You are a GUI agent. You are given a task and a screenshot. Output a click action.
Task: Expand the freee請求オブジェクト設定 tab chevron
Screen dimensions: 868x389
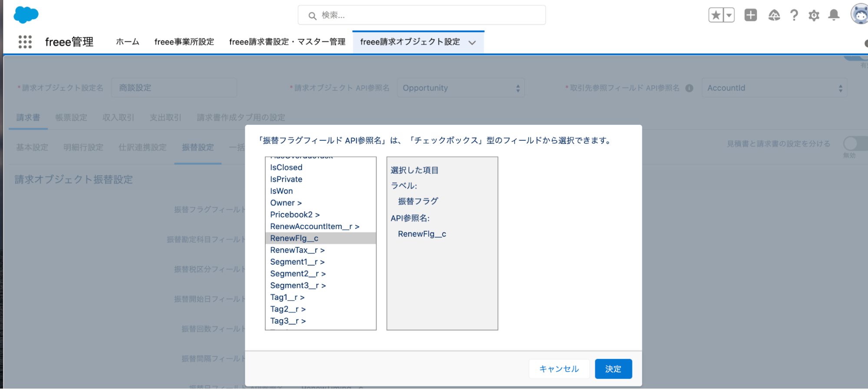(x=472, y=42)
